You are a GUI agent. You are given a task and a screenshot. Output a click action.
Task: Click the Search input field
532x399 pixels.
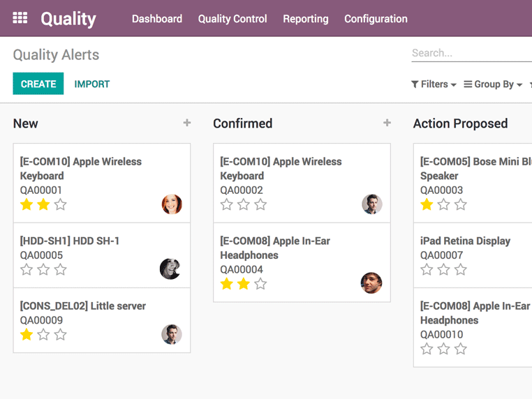click(471, 53)
